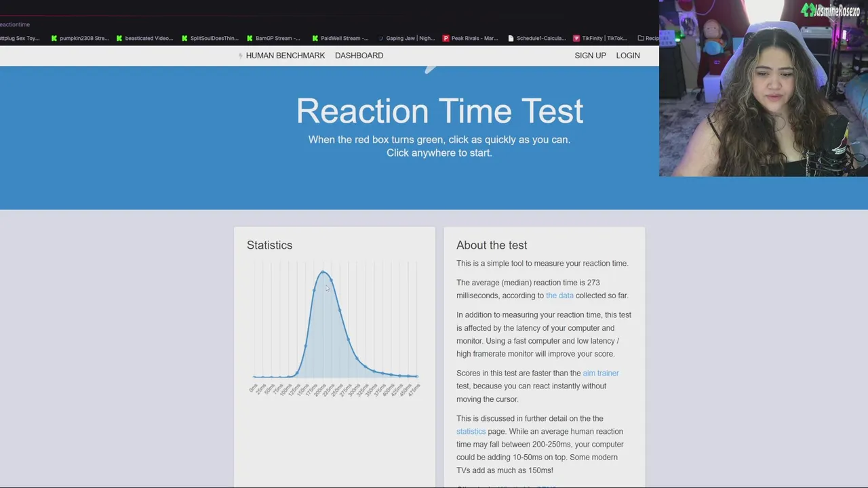
Task: Open Gaping Jaw bookmark
Action: (406, 38)
